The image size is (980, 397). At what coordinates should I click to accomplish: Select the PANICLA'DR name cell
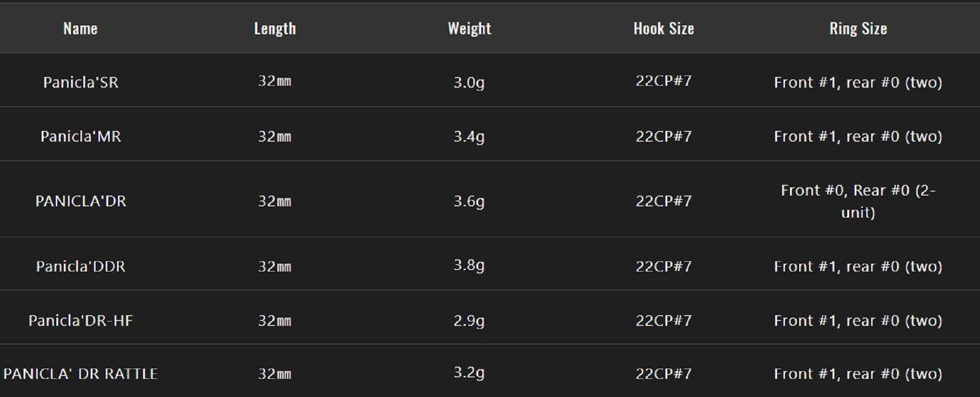pos(81,200)
